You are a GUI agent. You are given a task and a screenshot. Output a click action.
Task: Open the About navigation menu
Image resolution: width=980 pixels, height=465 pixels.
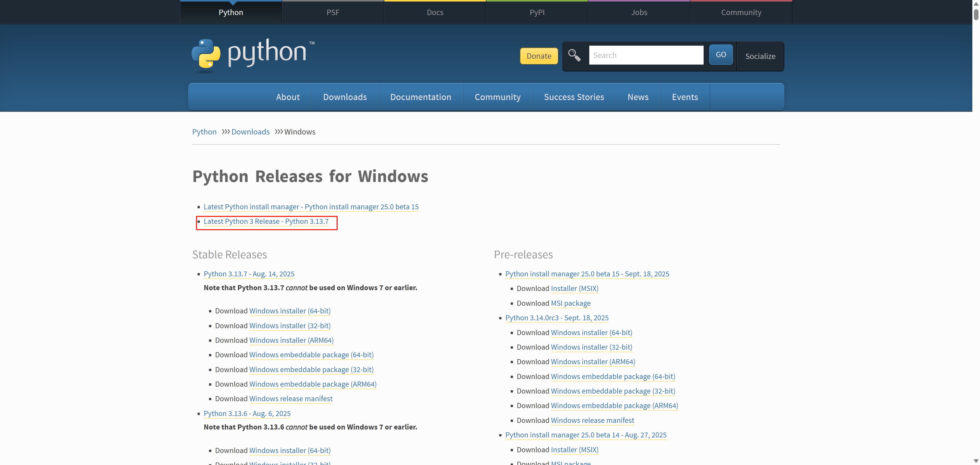click(x=288, y=97)
